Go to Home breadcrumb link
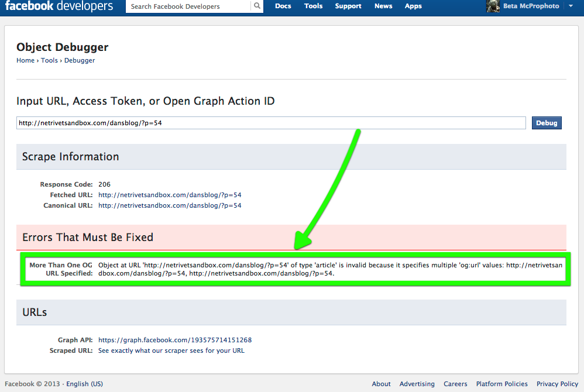The image size is (584, 392). point(25,60)
